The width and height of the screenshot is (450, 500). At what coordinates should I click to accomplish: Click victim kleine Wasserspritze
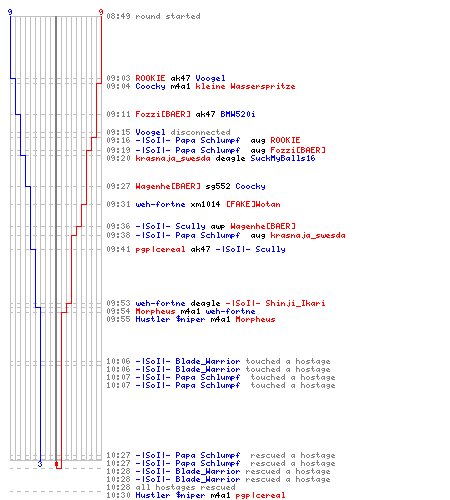[245, 86]
